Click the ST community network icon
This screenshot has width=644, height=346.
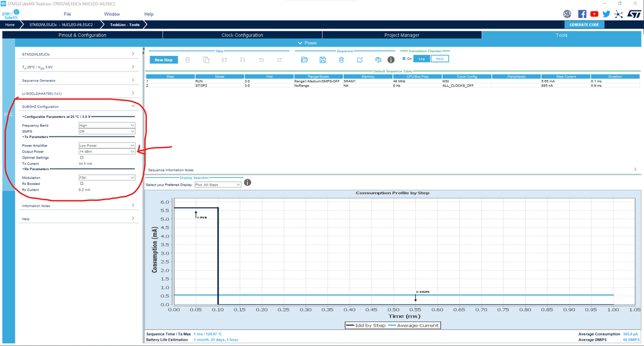[618, 14]
